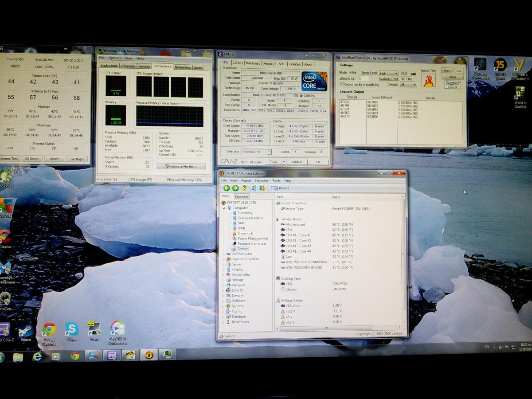532x399 pixels.
Task: Expand the Motherboard node in EVEREST tree
Action: [224, 254]
